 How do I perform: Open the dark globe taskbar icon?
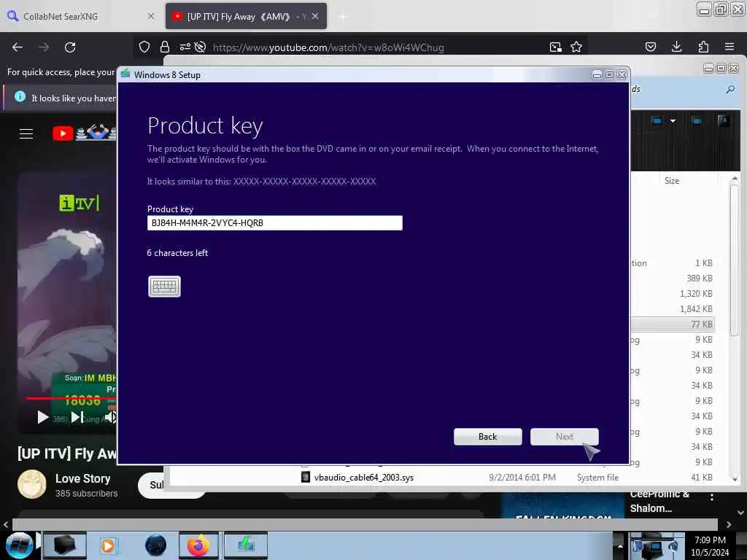pyautogui.click(x=155, y=545)
